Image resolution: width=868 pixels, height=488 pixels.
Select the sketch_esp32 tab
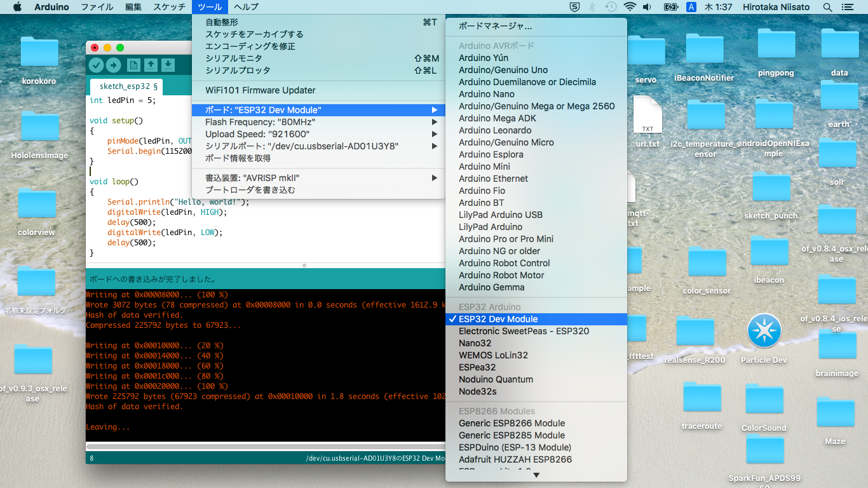click(127, 86)
